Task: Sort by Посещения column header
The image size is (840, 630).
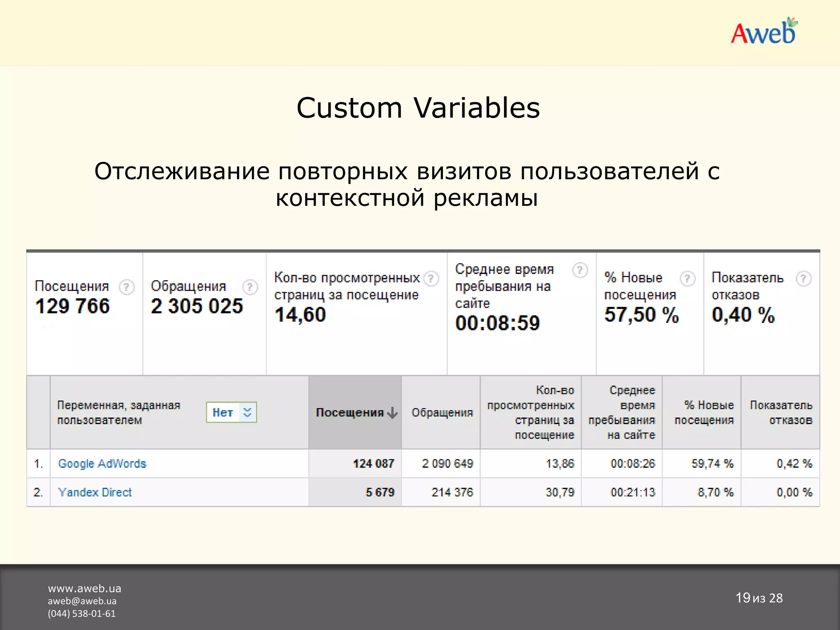Action: pos(355,412)
